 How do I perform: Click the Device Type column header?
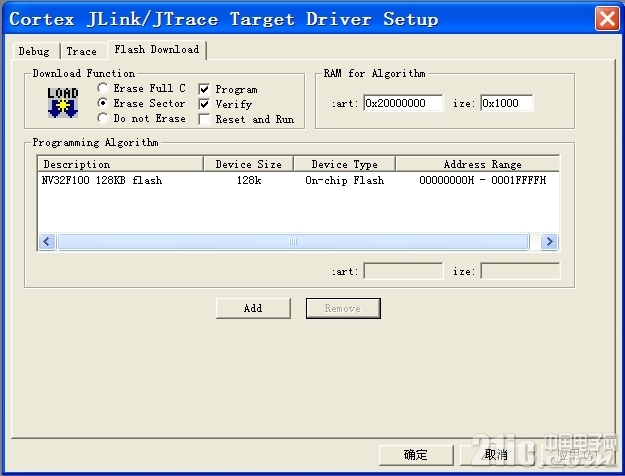344,164
